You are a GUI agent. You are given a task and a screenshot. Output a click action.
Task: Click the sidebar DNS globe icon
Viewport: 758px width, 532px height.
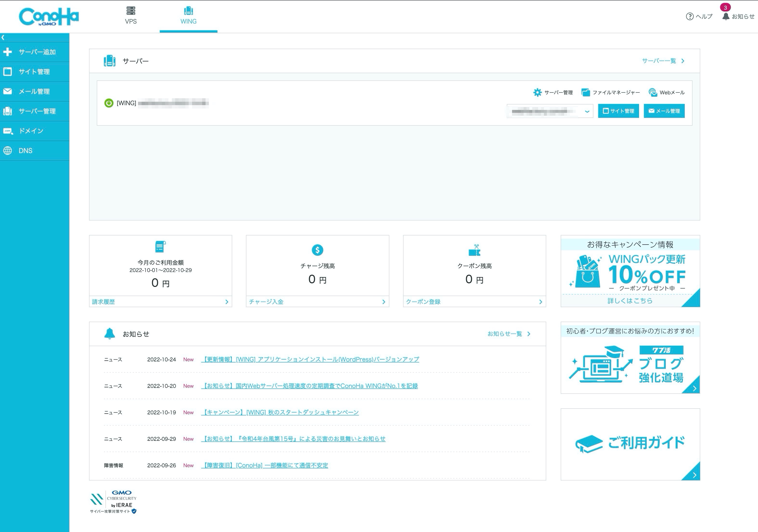coord(8,151)
